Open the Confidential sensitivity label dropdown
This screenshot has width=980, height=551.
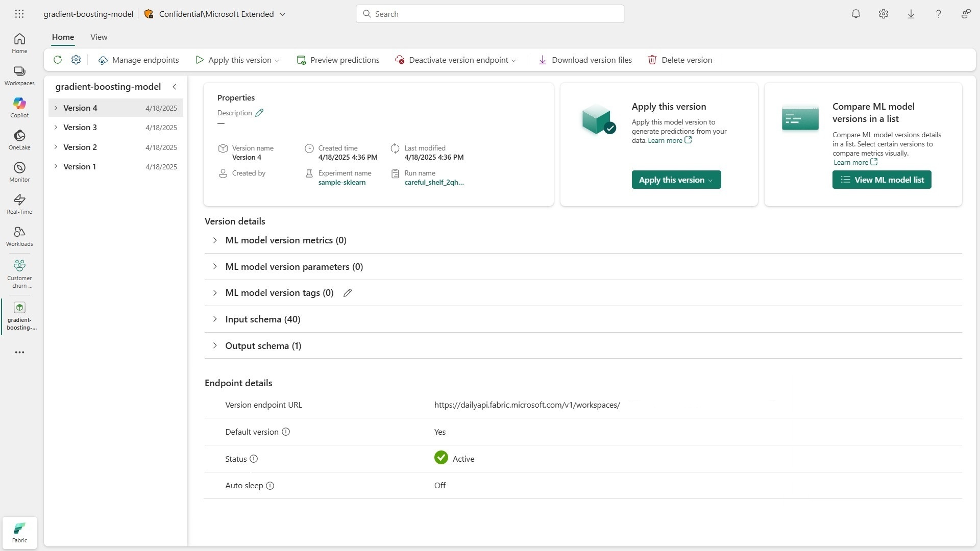tap(282, 14)
